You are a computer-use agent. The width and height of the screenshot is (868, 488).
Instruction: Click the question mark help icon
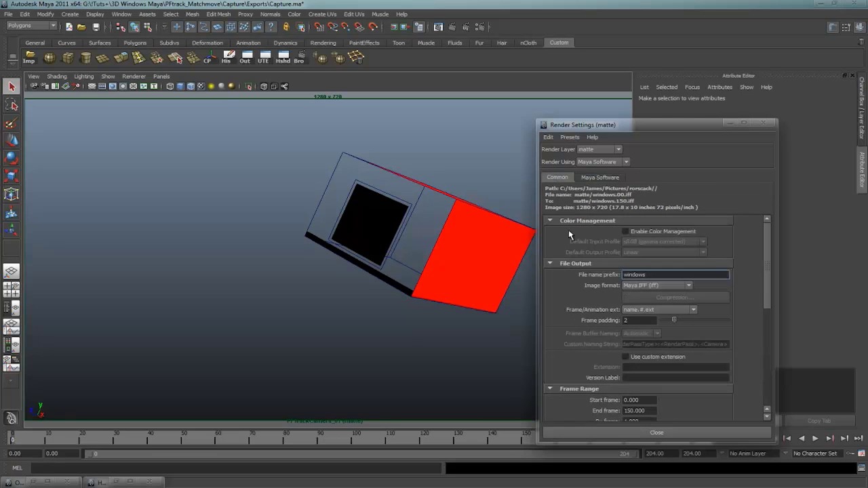click(x=271, y=27)
